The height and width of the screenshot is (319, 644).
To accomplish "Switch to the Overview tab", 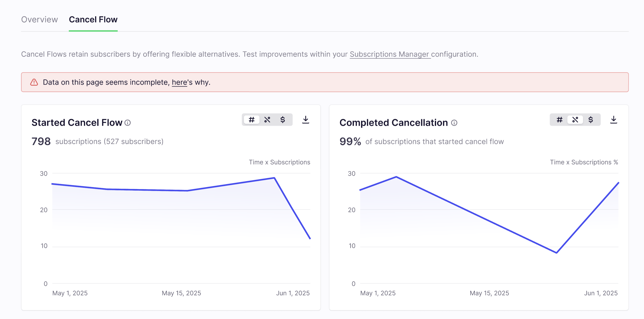I will click(39, 20).
